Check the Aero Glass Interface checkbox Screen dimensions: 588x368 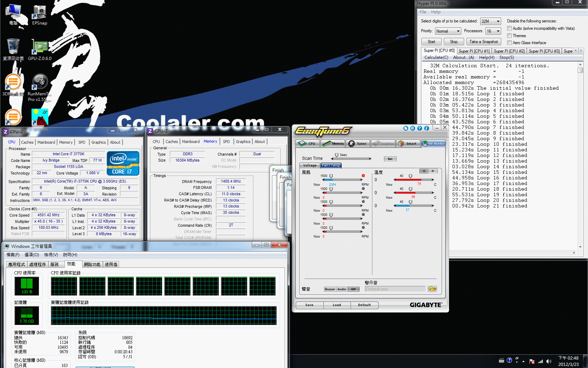click(x=510, y=43)
